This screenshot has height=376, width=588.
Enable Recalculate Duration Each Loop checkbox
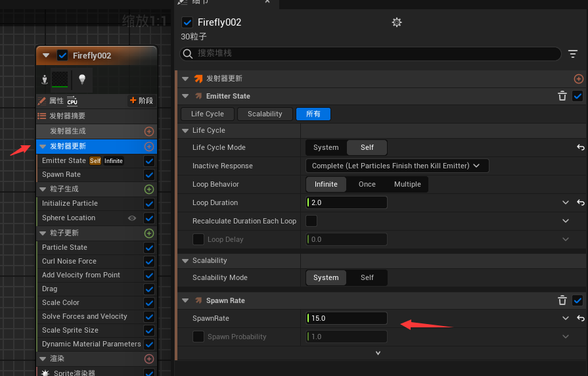311,221
